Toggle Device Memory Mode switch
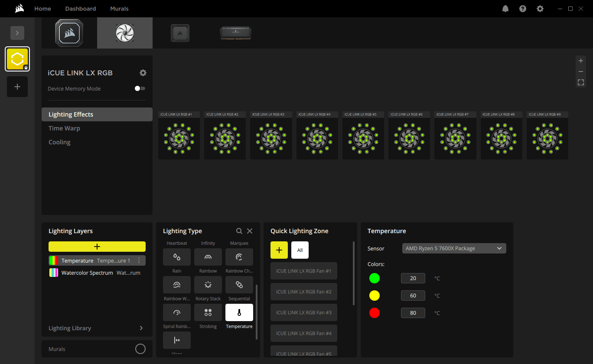Viewport: 593px width, 364px height. [140, 88]
